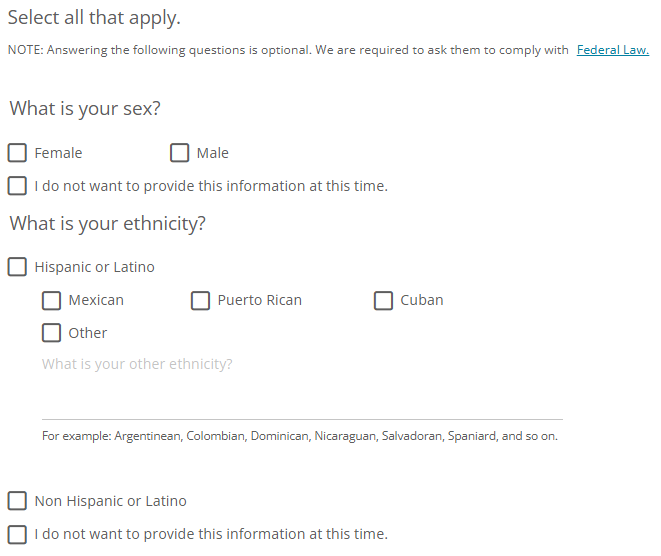Click the 'Hispanic or Latino' label text
This screenshot has width=661, height=556.
(x=94, y=267)
